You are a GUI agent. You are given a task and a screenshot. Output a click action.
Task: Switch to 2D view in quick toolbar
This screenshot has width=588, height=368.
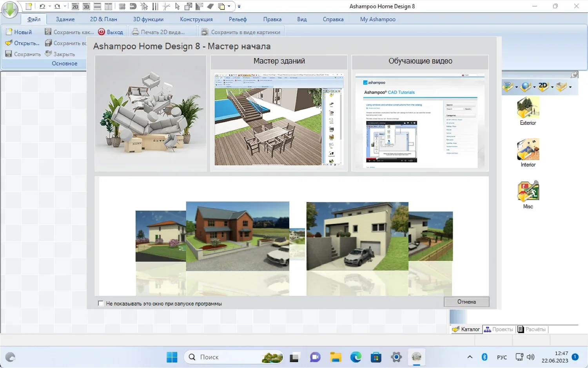[x=75, y=6]
